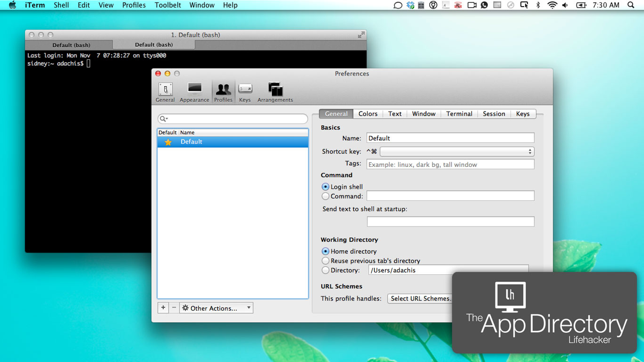644x362 pixels.
Task: Click the Wi-Fi status icon
Action: click(x=552, y=5)
